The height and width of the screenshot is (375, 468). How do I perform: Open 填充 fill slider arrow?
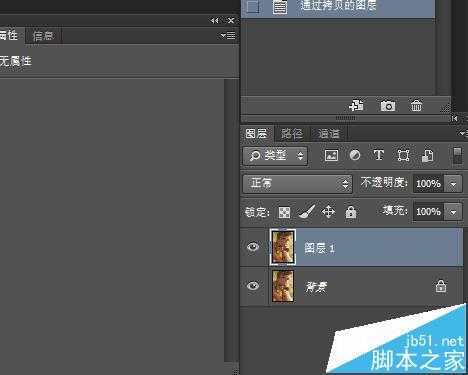click(x=453, y=212)
